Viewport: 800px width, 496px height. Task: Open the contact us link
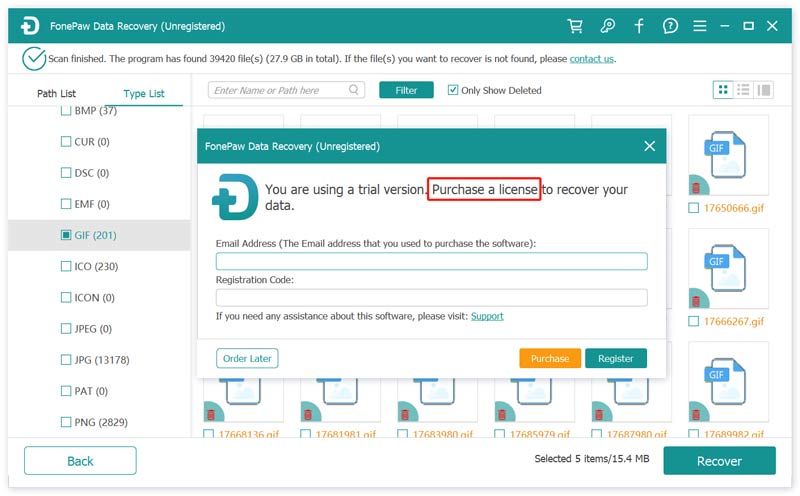(591, 59)
